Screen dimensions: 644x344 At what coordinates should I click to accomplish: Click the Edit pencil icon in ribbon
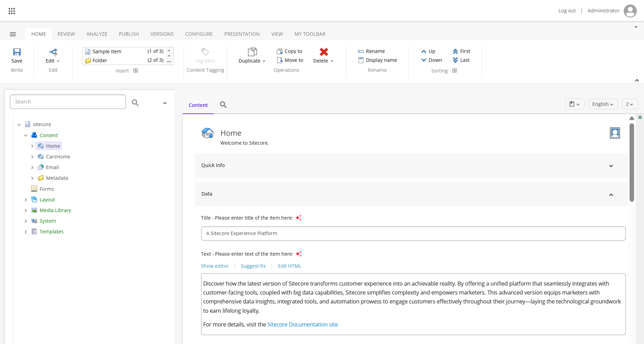(x=53, y=52)
